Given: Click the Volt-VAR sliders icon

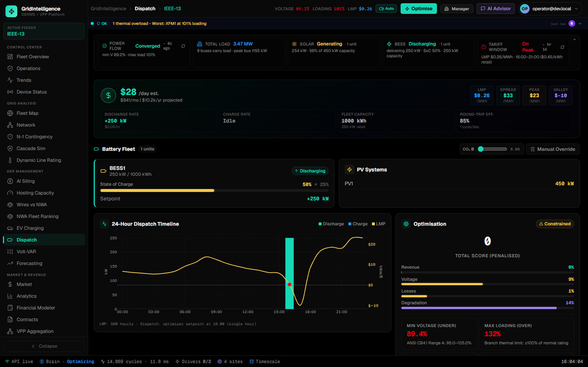Looking at the screenshot, I should point(10,252).
